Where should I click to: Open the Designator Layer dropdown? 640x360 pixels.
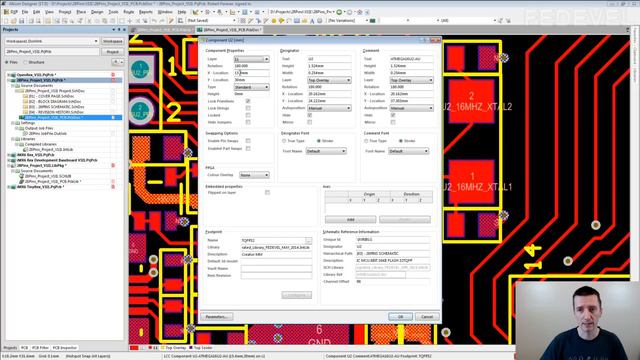click(329, 80)
